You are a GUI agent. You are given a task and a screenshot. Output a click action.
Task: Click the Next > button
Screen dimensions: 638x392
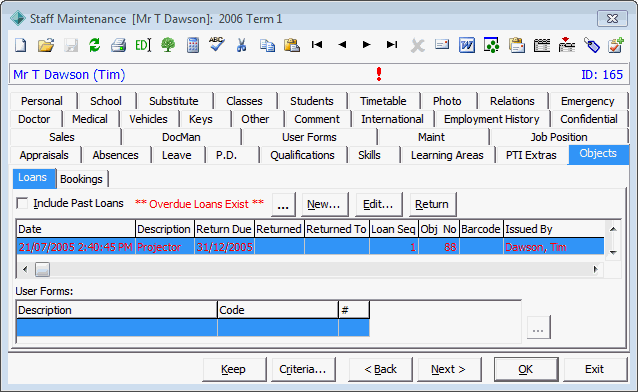449,370
